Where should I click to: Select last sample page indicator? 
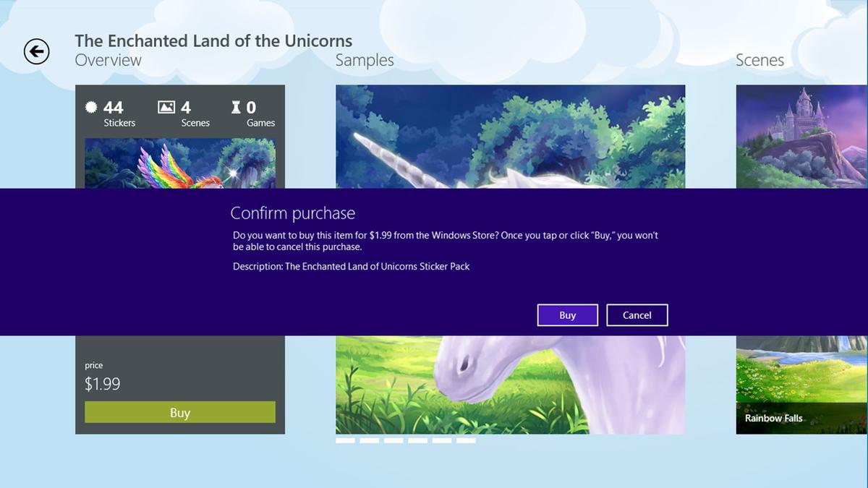[466, 440]
